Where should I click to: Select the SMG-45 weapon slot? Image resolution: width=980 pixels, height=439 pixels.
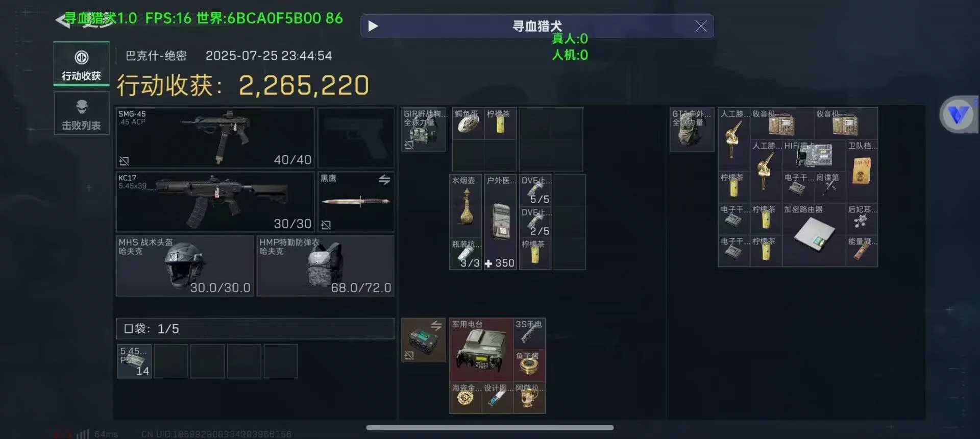(x=215, y=138)
